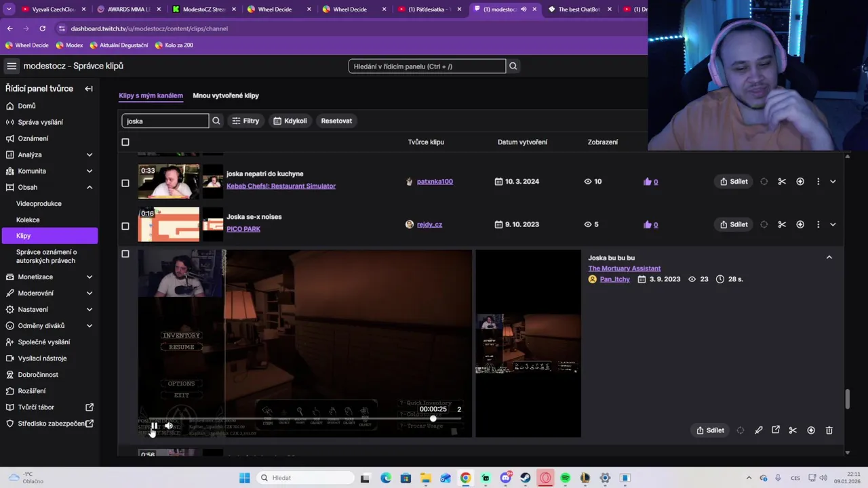Viewport: 868px width, 488px height.
Task: Click the search magnifier beside the joska field
Action: 216,121
